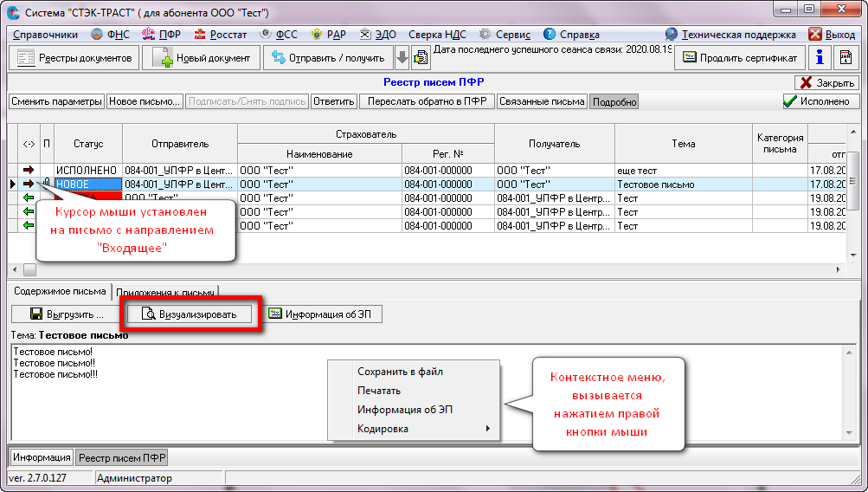Click the subject cell 'еще тест'
This screenshot has height=492, width=868.
pyautogui.click(x=683, y=170)
